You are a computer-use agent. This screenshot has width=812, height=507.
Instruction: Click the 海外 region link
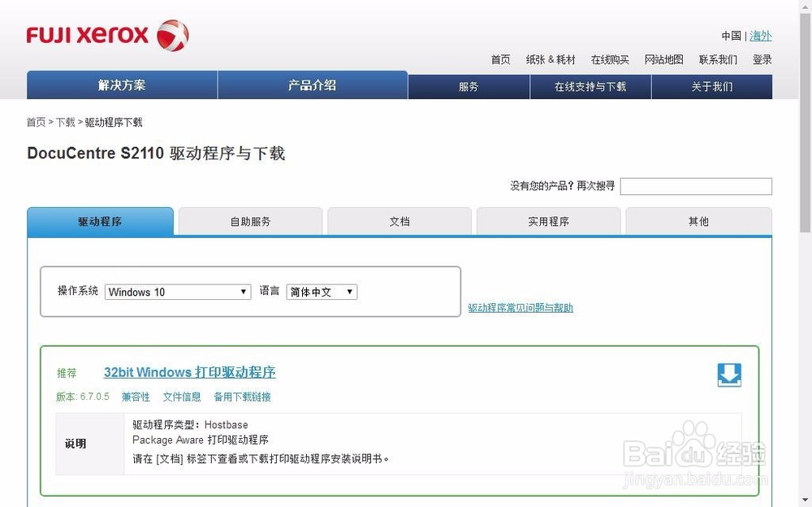point(761,36)
